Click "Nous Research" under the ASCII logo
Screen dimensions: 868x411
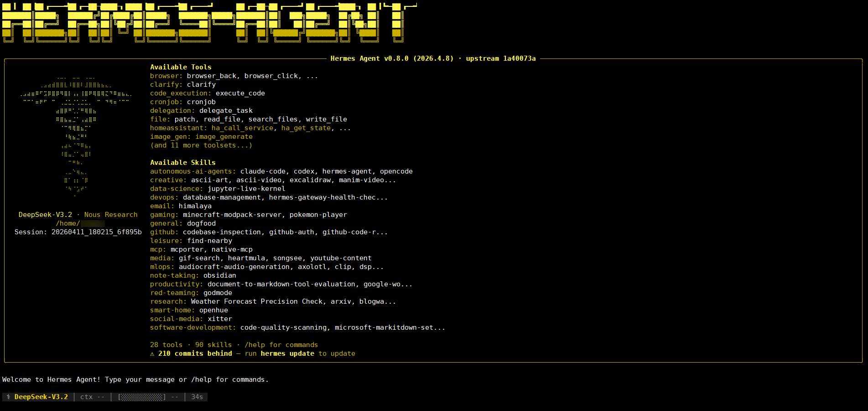(111, 215)
